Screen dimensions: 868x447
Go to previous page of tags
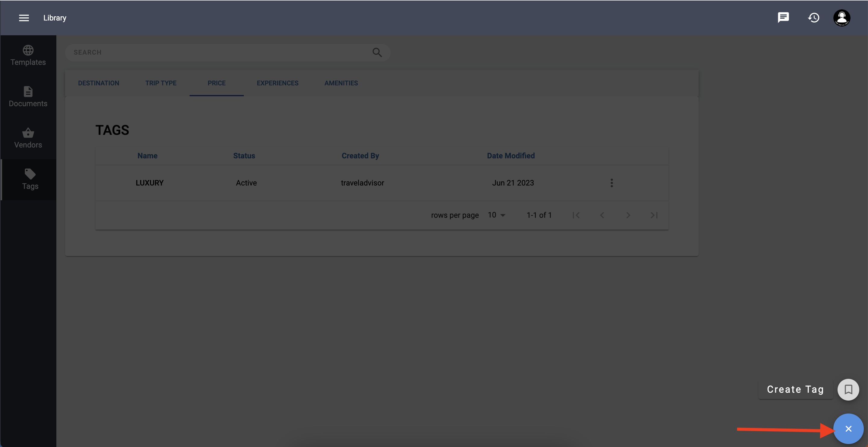pos(602,215)
